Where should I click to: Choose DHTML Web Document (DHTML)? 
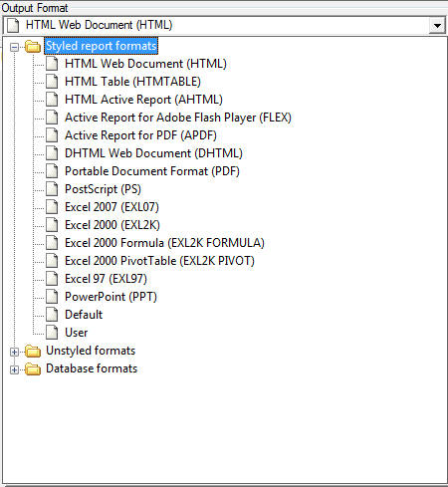click(153, 153)
